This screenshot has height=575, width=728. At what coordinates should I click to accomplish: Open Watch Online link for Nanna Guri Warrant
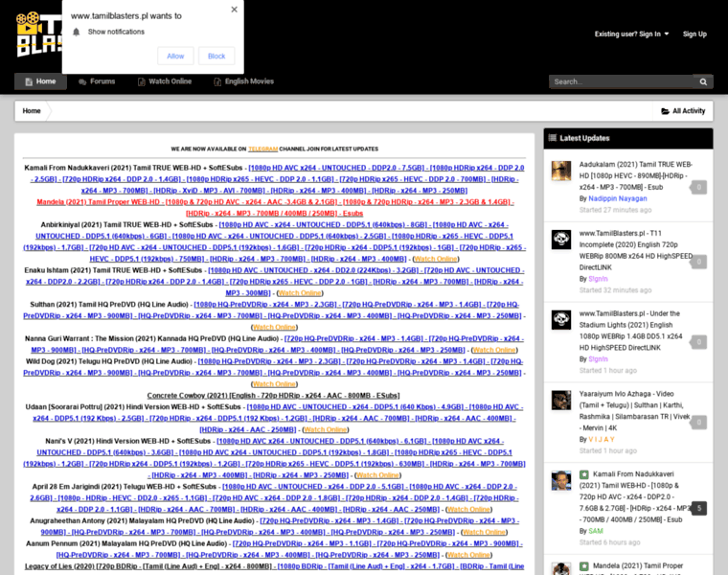point(494,350)
